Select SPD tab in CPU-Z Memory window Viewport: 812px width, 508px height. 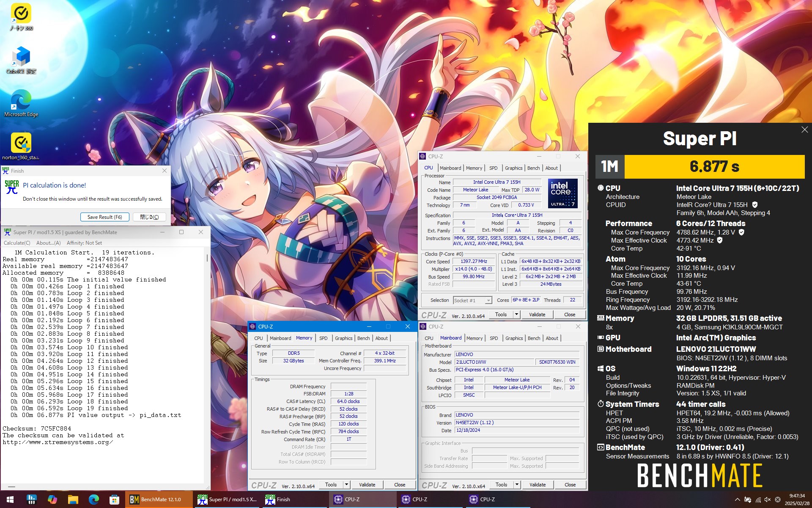pyautogui.click(x=324, y=338)
